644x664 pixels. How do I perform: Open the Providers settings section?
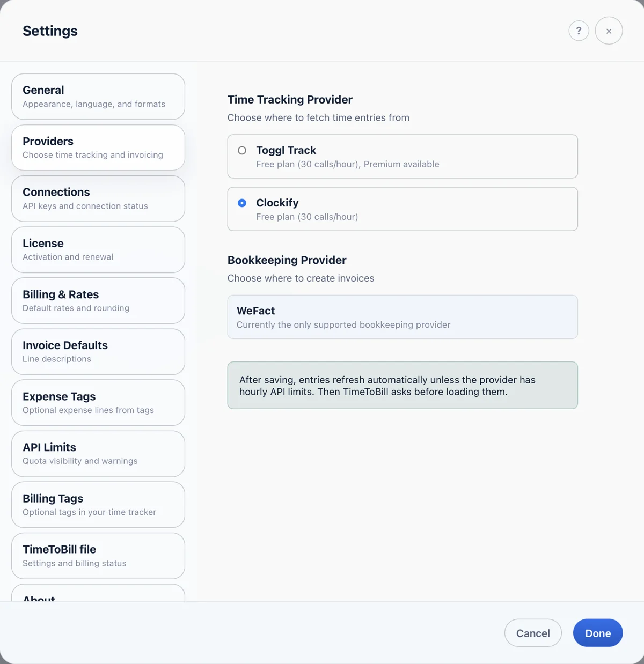click(98, 147)
